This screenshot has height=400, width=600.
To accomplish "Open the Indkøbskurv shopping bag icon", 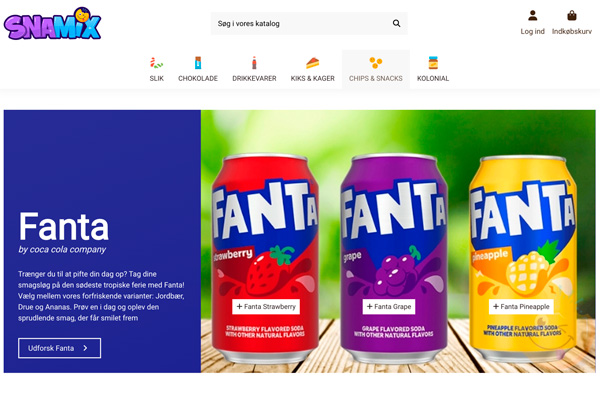I will coord(572,15).
